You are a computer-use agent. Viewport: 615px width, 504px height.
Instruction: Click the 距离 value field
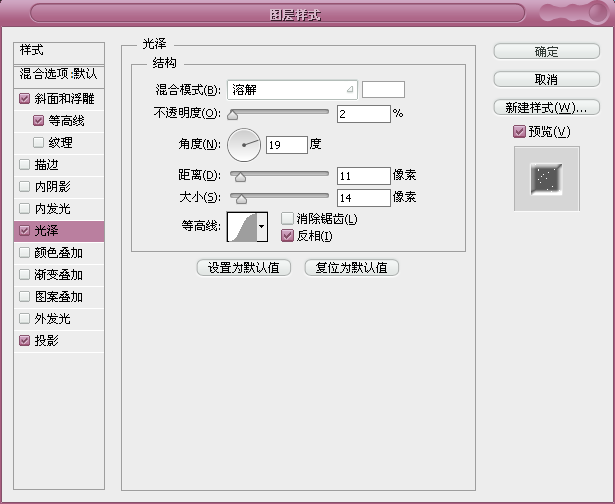(x=364, y=176)
